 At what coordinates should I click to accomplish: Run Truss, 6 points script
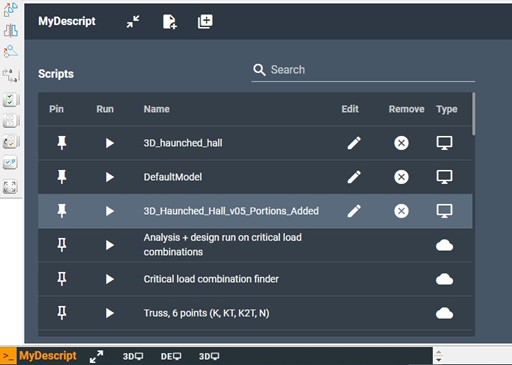point(109,313)
